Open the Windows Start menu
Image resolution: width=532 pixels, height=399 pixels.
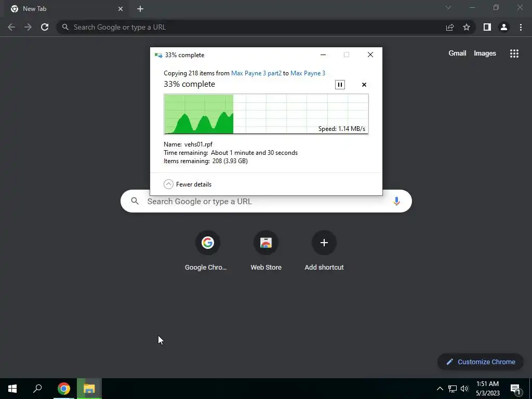pos(12,389)
